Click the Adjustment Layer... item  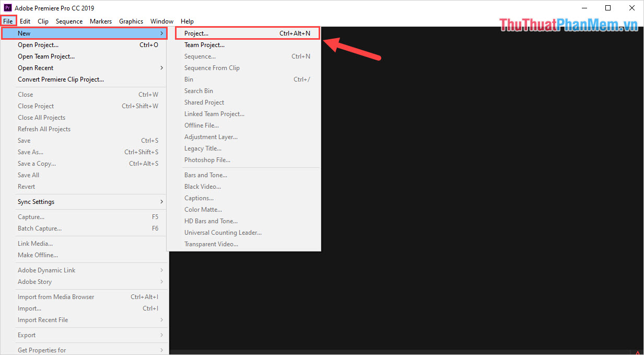click(243, 137)
